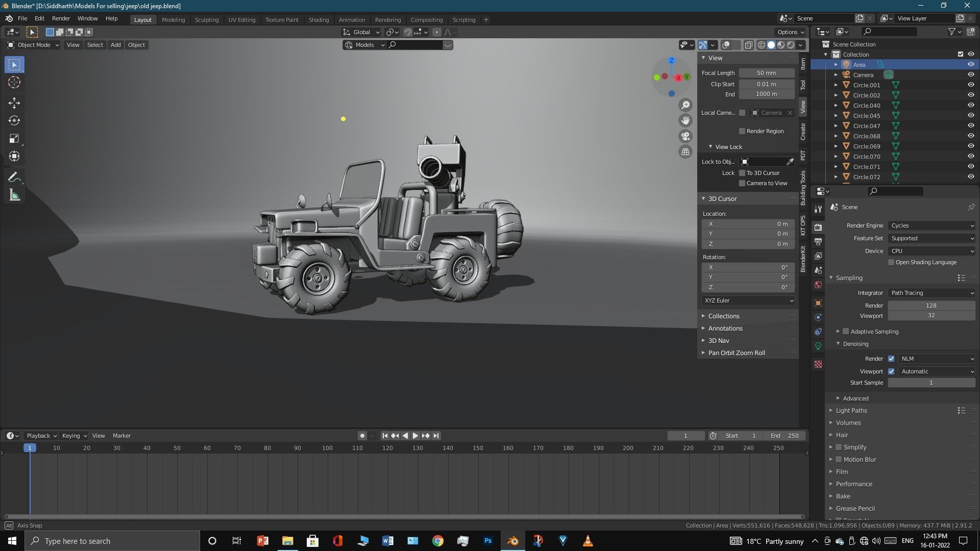980x551 pixels.
Task: Switch perspective/orthographic grid icon
Action: [685, 152]
